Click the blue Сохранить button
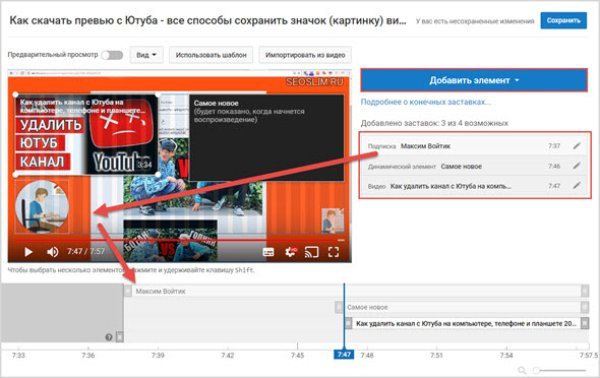This screenshot has width=600, height=378. point(563,20)
